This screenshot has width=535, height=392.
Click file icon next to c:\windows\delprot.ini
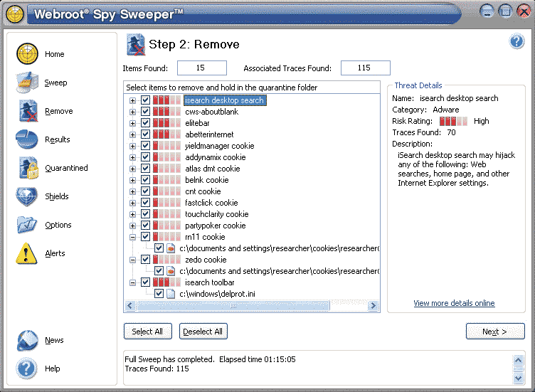click(x=171, y=294)
